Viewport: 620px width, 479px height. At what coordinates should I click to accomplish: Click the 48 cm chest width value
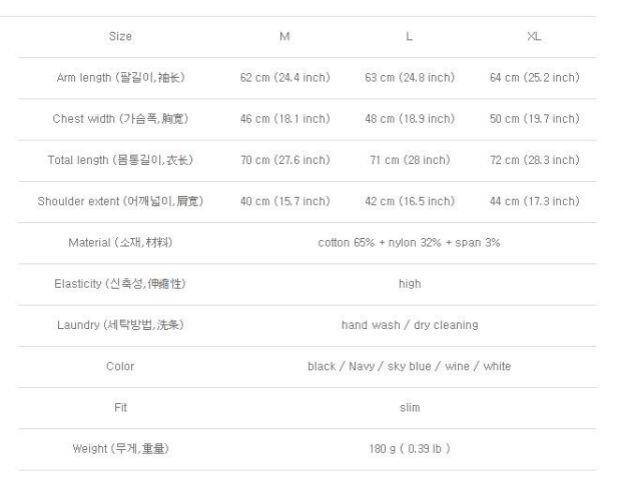(409, 119)
